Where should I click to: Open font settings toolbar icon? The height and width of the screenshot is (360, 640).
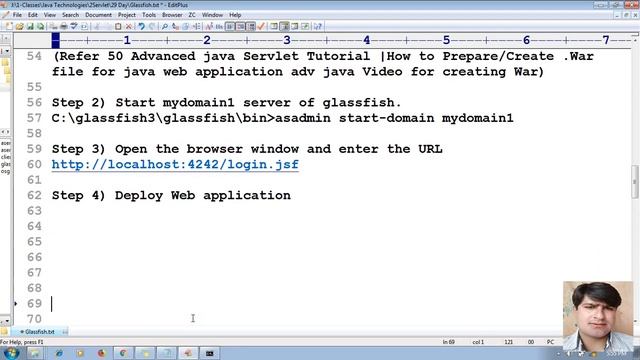pyautogui.click(x=209, y=27)
